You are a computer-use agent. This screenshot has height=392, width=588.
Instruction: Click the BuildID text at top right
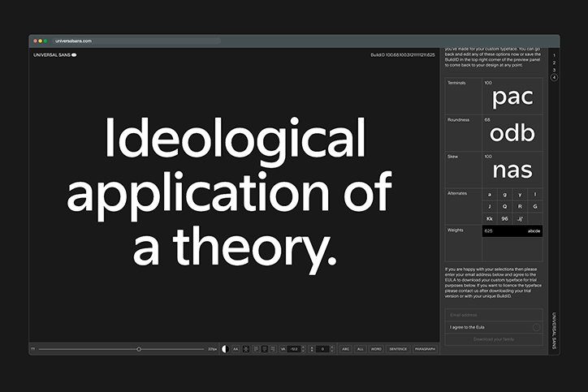point(403,55)
